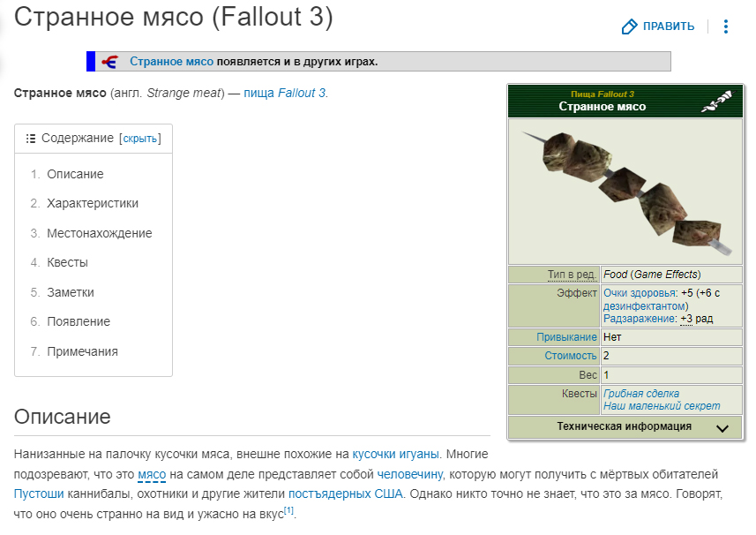Open the пища link in intro
756x535 pixels.
coord(259,93)
